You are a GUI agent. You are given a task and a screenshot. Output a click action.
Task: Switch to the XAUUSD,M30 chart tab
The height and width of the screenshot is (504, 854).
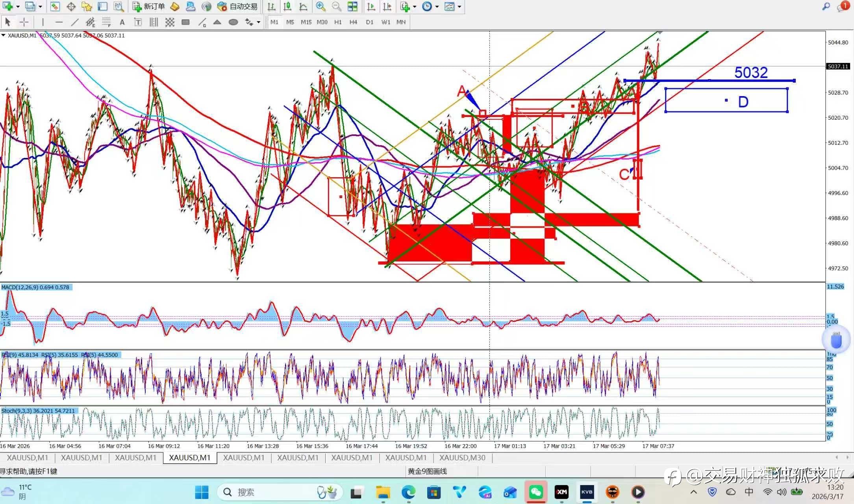pos(462,458)
